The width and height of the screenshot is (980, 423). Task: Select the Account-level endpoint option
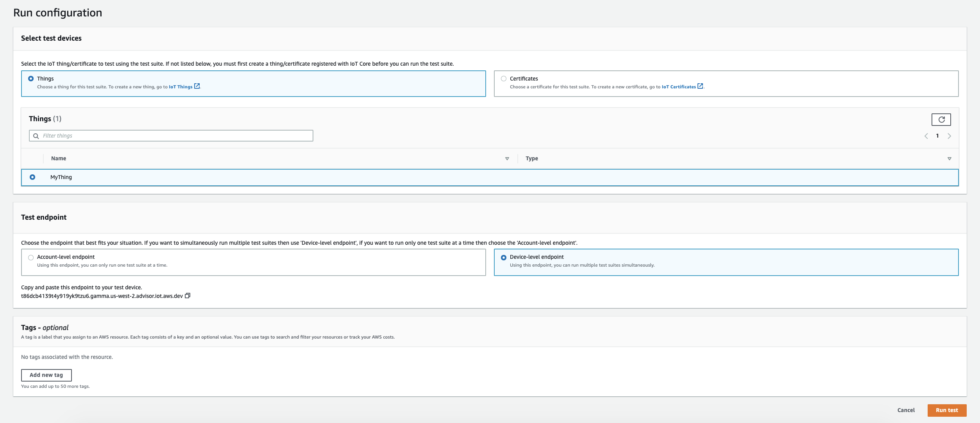(30, 257)
